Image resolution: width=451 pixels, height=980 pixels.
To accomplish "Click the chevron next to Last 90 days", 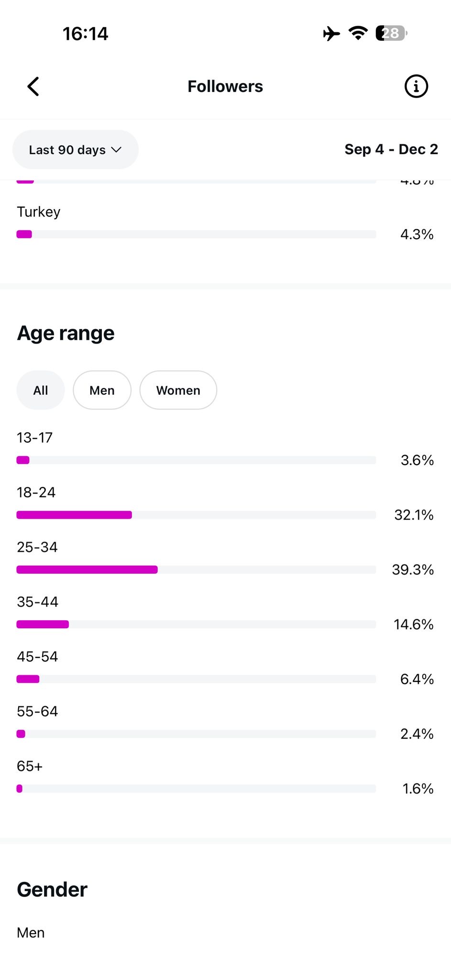I will coord(116,150).
